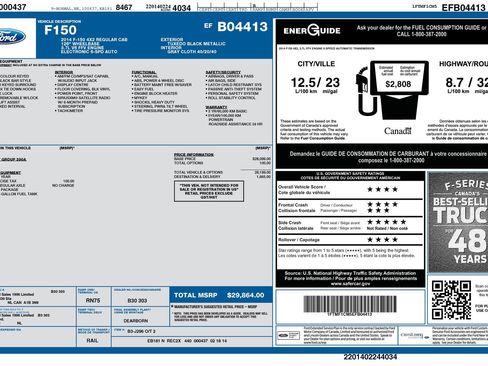Click 'Overall Vehicle Score' star rating
The width and height of the screenshot is (488, 366).
[383, 189]
